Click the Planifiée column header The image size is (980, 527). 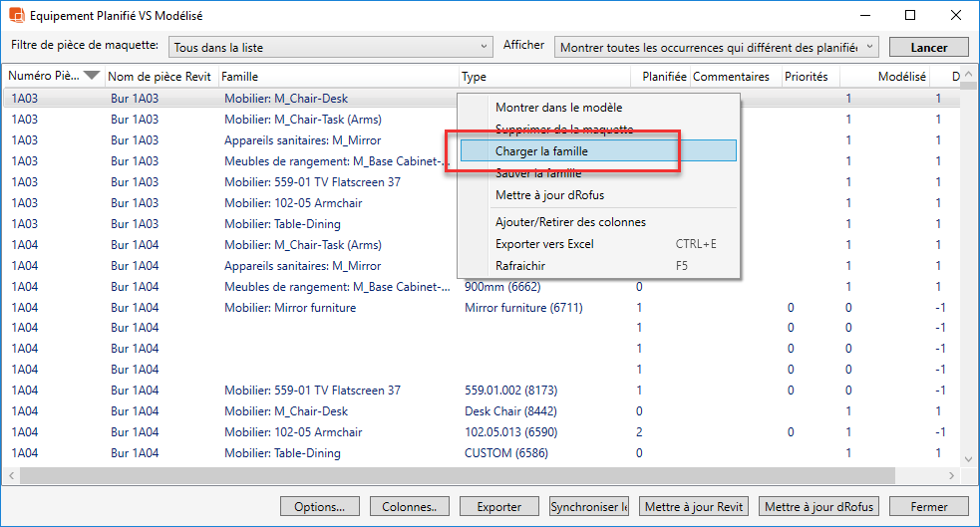663,77
